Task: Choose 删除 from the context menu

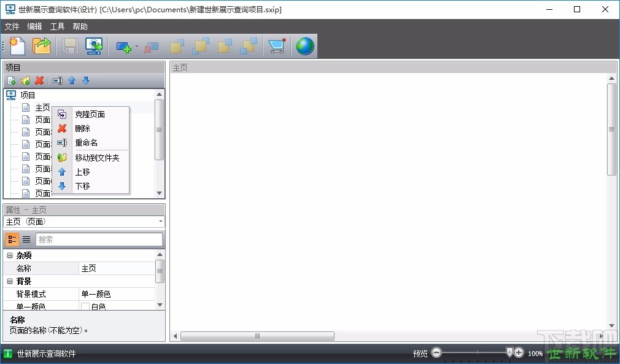Action: click(x=91, y=128)
